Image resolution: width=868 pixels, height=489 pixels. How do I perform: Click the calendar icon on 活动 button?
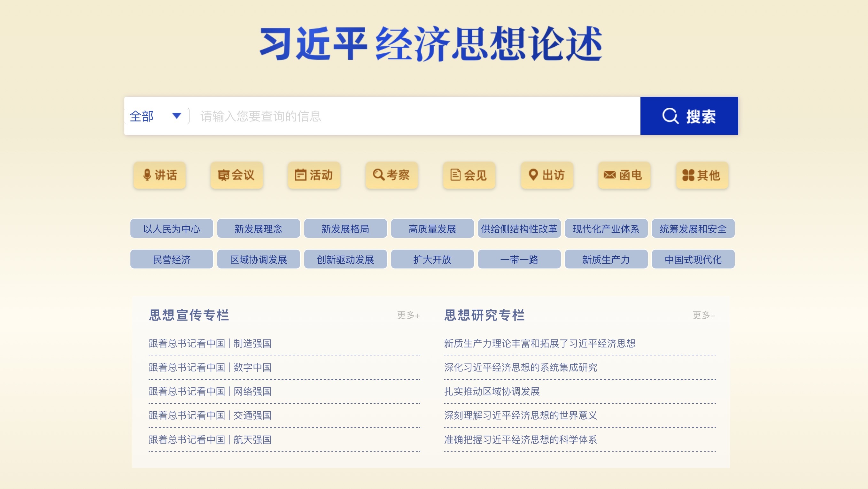click(300, 175)
